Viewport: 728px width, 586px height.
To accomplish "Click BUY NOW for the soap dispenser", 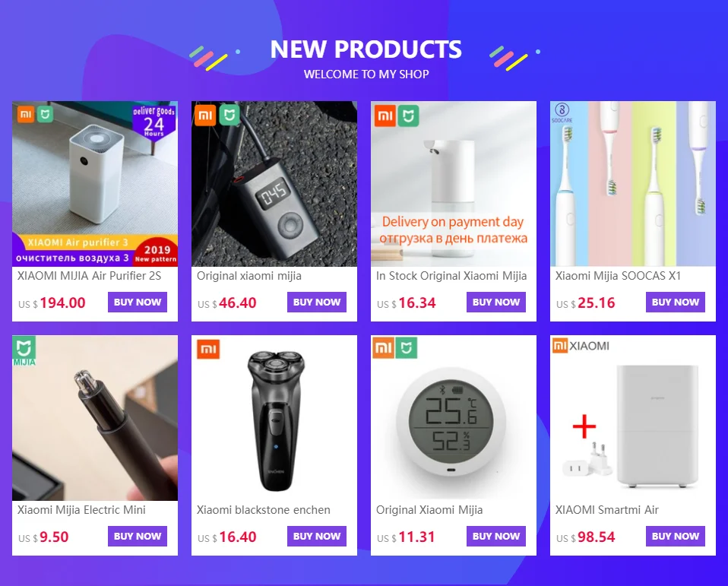I will pos(496,303).
